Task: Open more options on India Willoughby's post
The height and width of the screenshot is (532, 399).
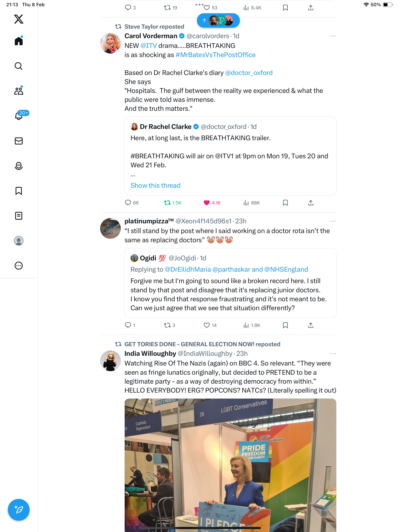Action: point(333,354)
